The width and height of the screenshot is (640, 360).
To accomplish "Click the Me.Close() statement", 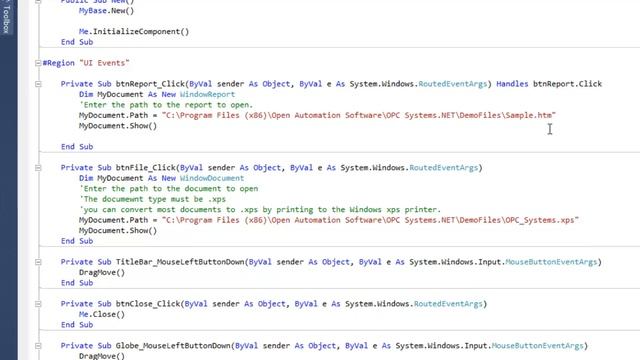I will pyautogui.click(x=102, y=314).
